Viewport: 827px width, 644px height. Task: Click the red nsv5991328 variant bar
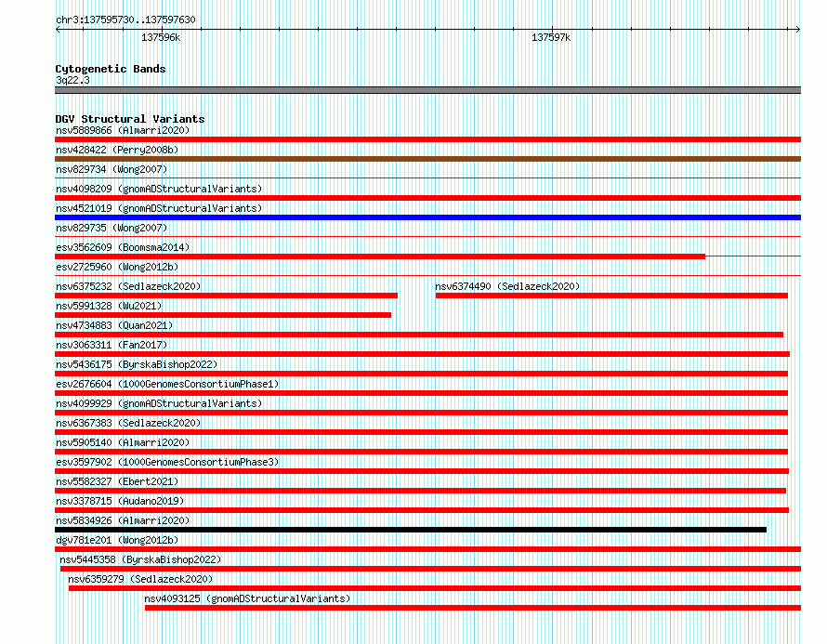(223, 315)
